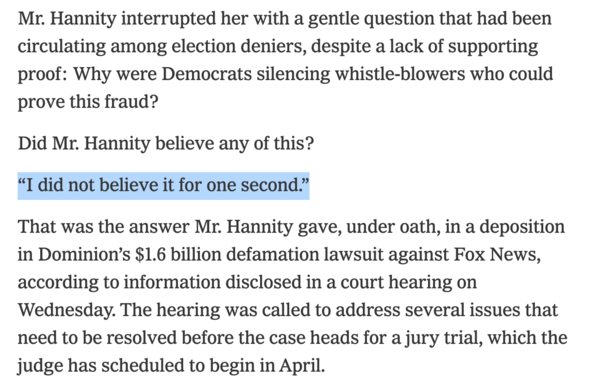The height and width of the screenshot is (386, 596).
Task: Click the words "prove this fraud?"
Action: pyautogui.click(x=88, y=102)
